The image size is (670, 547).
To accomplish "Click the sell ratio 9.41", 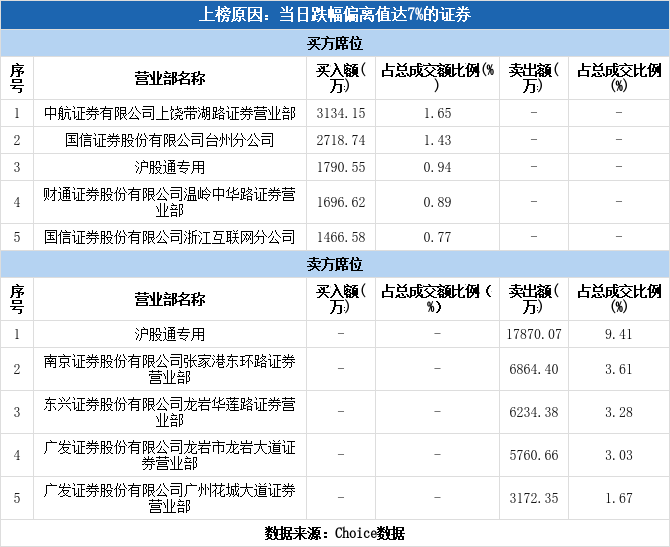I will 618,334.
